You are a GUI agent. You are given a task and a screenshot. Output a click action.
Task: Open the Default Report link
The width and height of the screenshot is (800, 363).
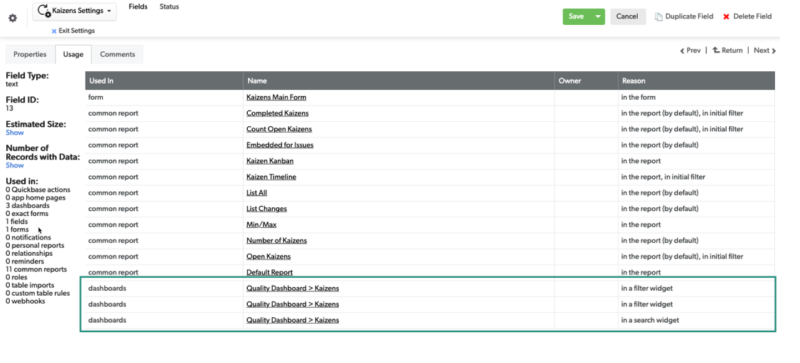coord(269,272)
